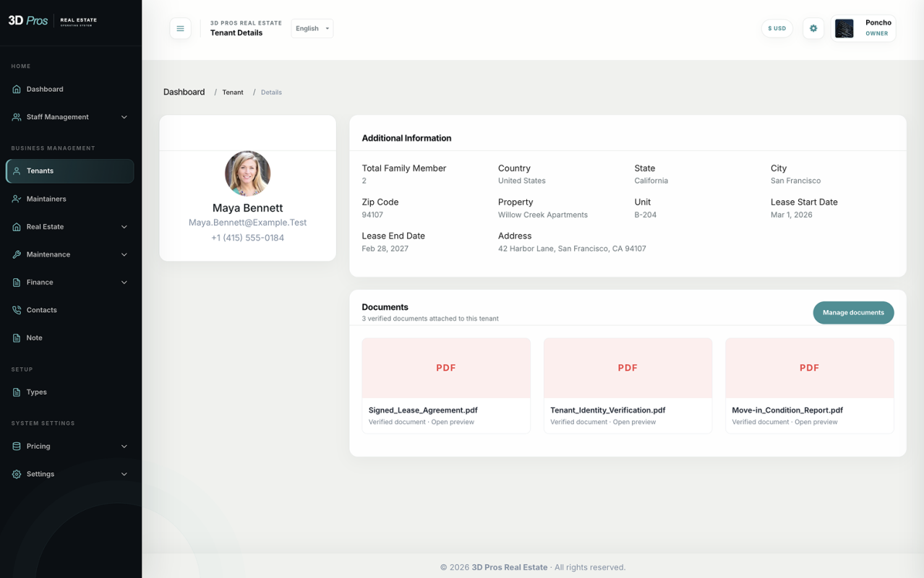This screenshot has height=578, width=924.
Task: Click the address 42 Harbor Lane text
Action: tap(572, 249)
